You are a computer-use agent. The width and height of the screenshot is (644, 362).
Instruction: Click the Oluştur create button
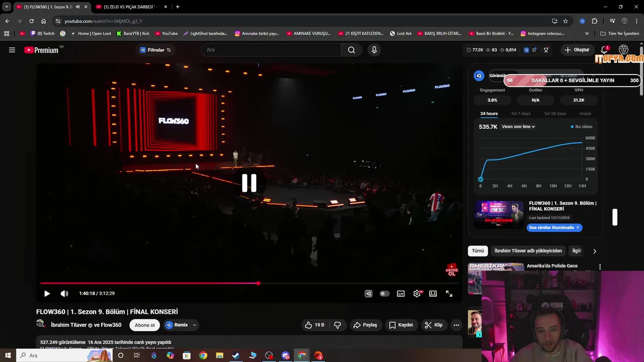[577, 50]
